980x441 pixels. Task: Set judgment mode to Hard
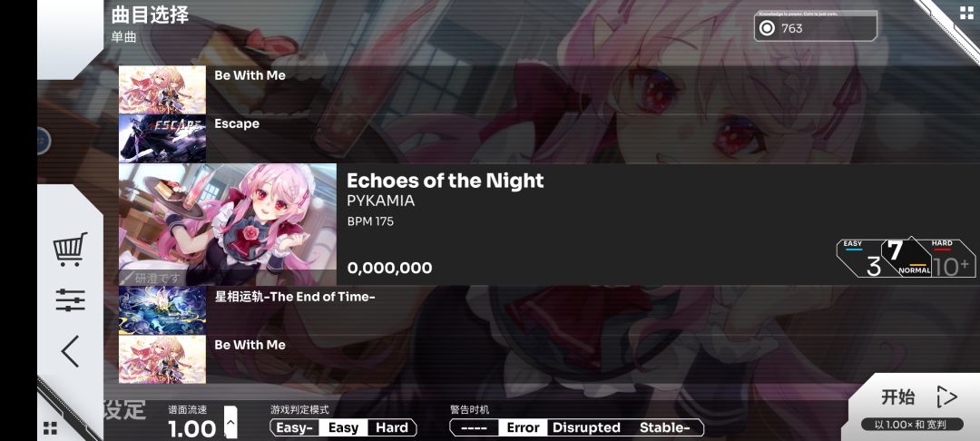pyautogui.click(x=392, y=428)
